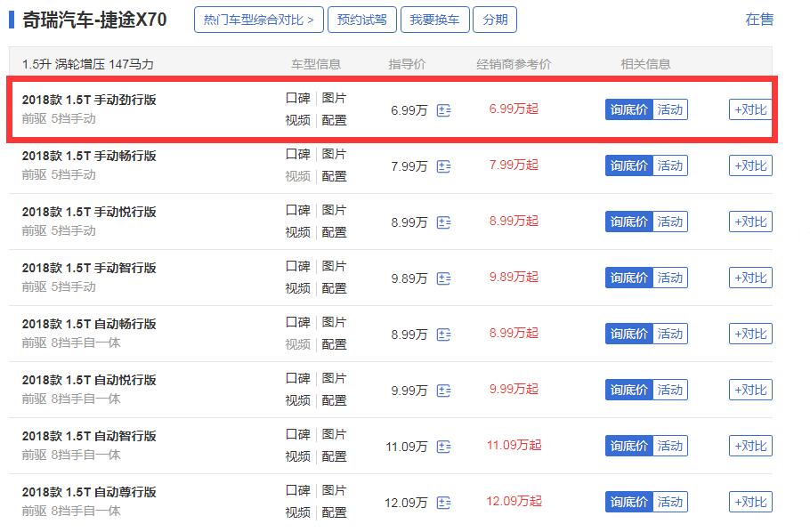Add 自动悦行版 to comparison with +对比
This screenshot has height=532, width=810.
pyautogui.click(x=750, y=390)
